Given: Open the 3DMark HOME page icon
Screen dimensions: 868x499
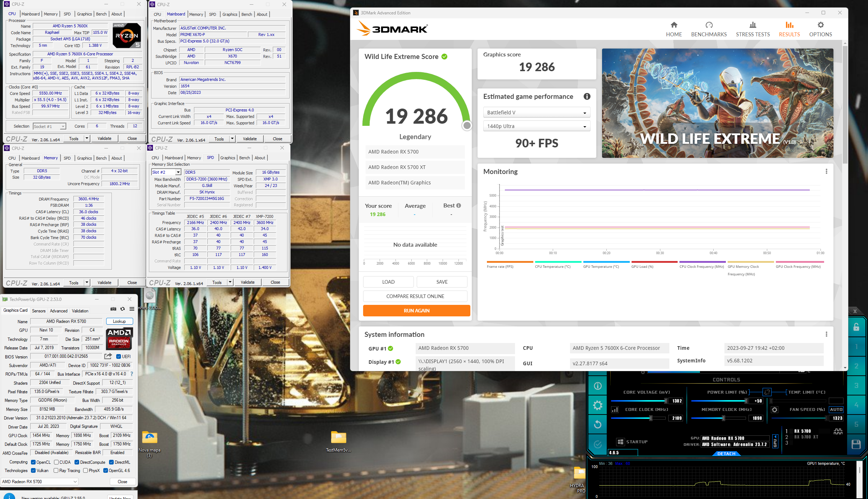Looking at the screenshot, I should (x=674, y=25).
